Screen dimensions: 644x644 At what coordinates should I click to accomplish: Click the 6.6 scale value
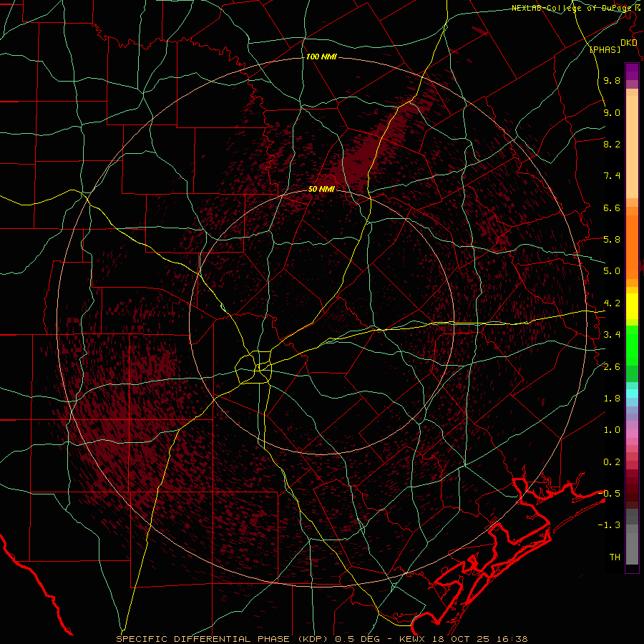[x=612, y=208]
